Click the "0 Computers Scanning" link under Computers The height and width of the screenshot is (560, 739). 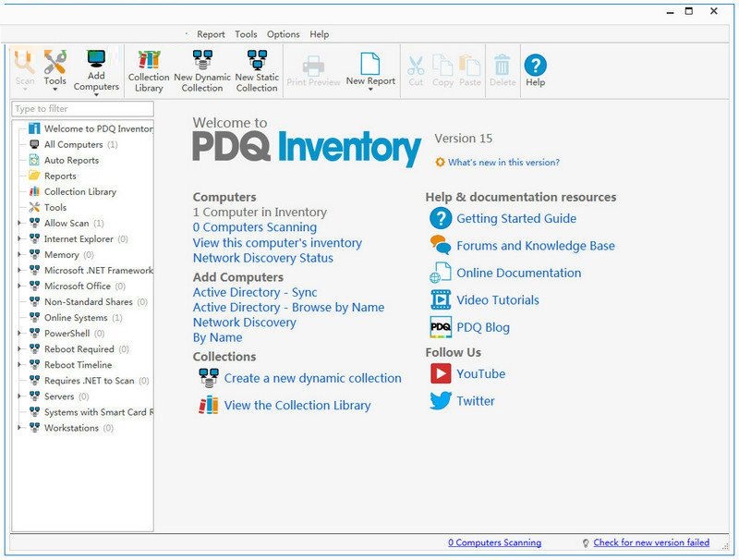[x=255, y=227]
